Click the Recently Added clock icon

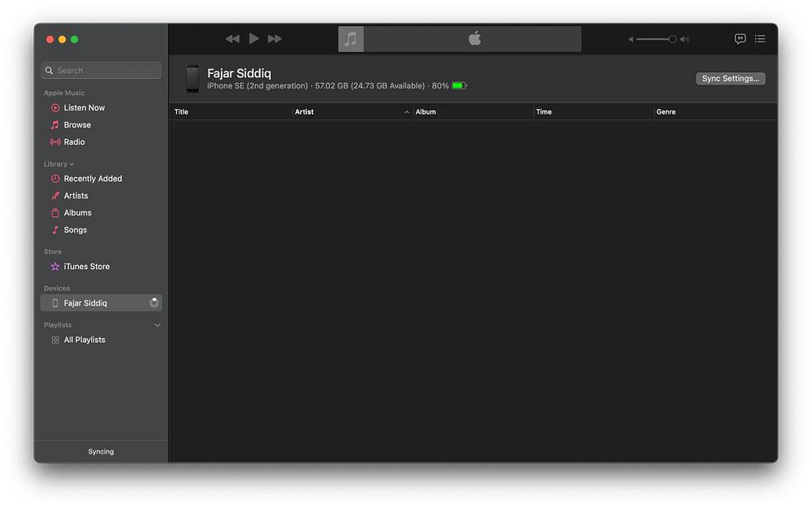coord(55,179)
